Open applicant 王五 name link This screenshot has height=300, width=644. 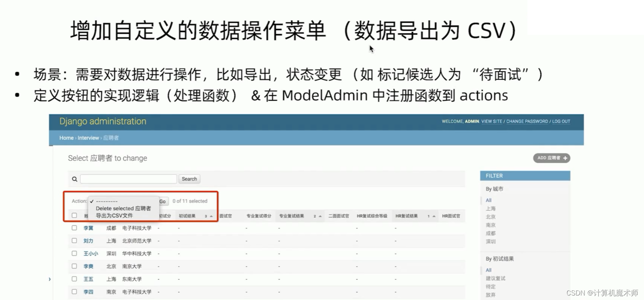pyautogui.click(x=88, y=279)
